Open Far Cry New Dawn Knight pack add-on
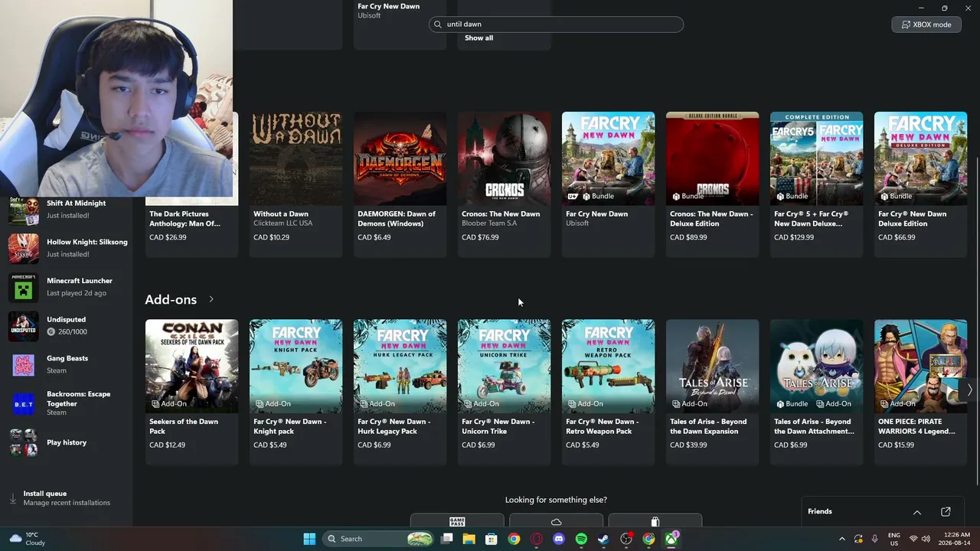 point(296,392)
